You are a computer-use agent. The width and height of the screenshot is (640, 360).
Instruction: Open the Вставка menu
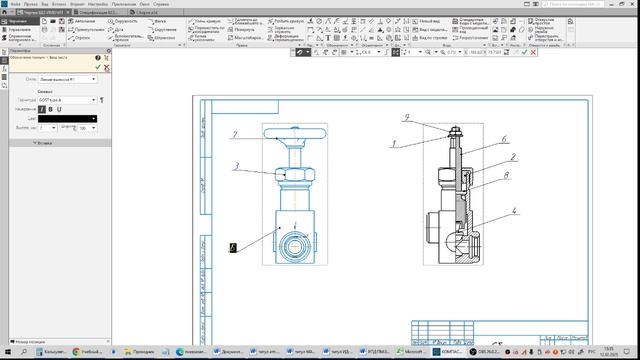59,4
